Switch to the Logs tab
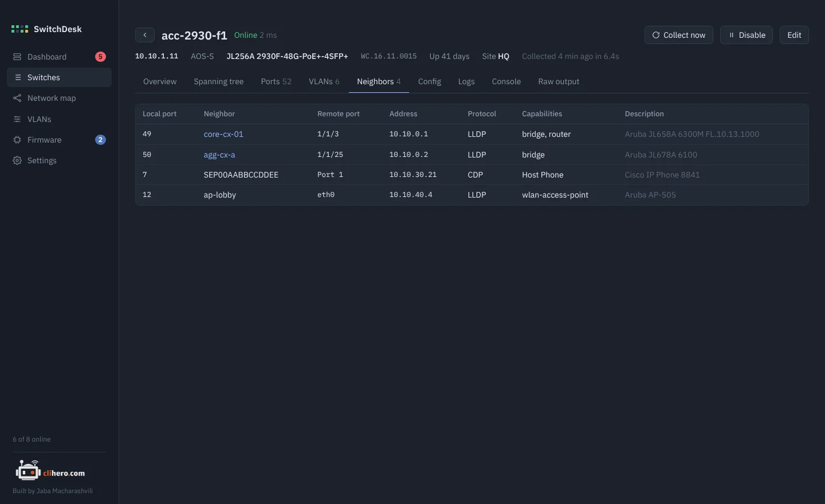The height and width of the screenshot is (504, 825). (x=466, y=81)
